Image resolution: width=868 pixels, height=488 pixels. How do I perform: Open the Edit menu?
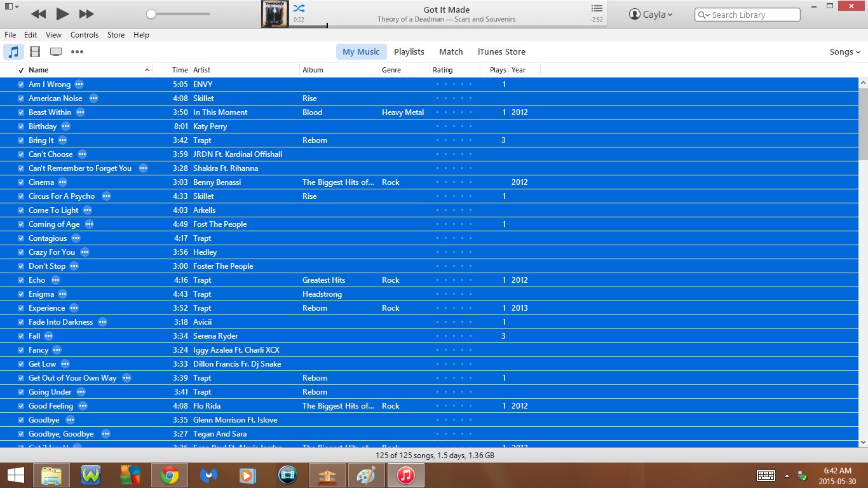coord(31,35)
